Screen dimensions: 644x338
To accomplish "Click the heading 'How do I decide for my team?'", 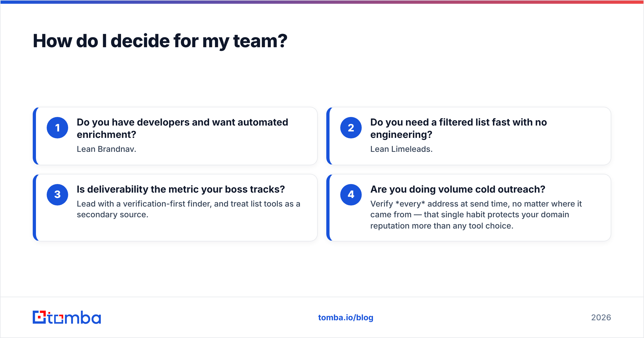I will click(x=160, y=41).
